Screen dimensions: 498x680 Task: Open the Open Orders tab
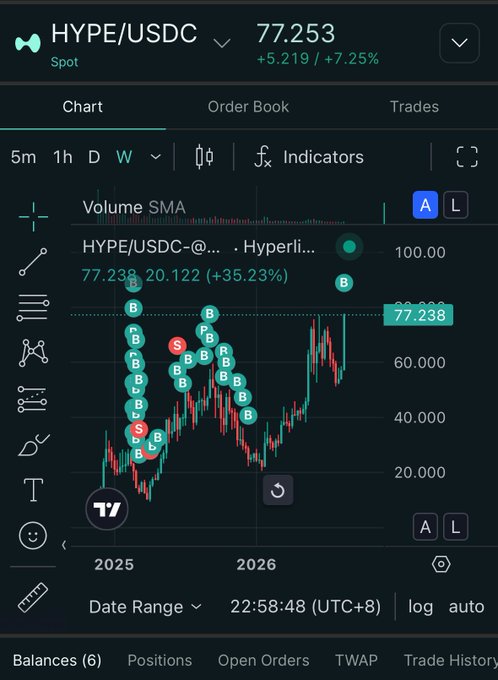coord(263,660)
